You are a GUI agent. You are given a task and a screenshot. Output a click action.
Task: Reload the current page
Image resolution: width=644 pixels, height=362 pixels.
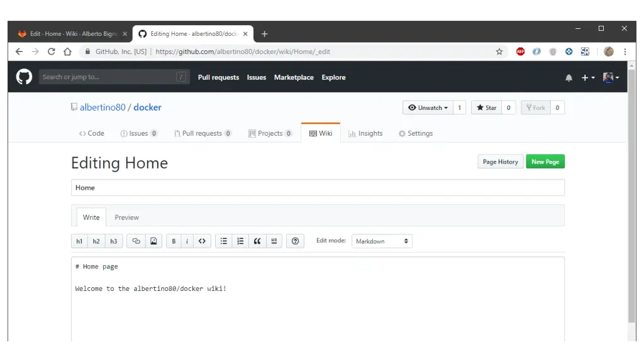(x=52, y=52)
